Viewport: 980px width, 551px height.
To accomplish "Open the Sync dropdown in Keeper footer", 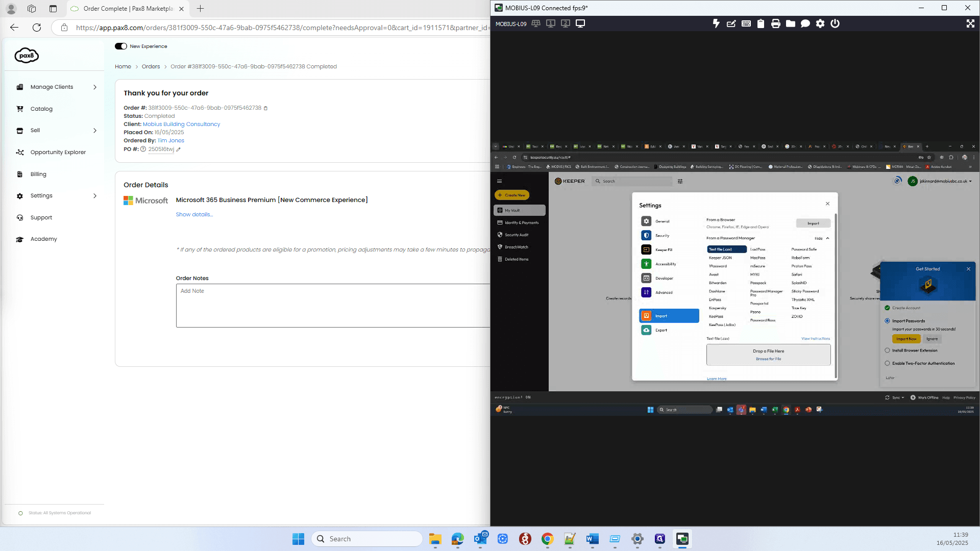I will click(x=895, y=397).
